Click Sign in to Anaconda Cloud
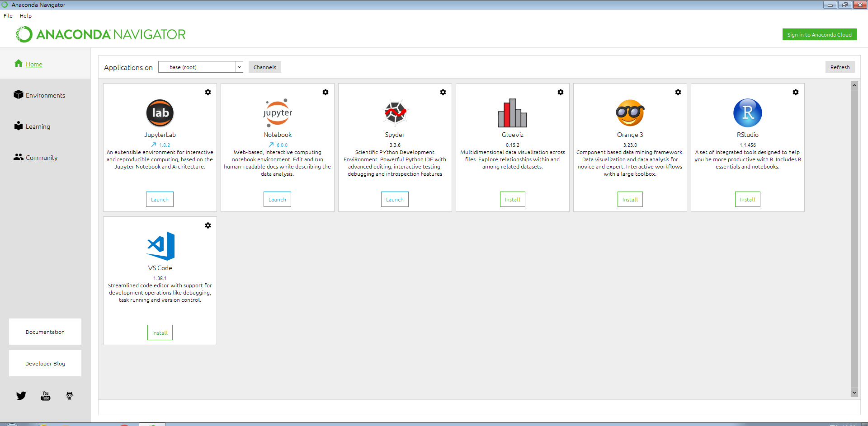This screenshot has height=426, width=868. 819,35
